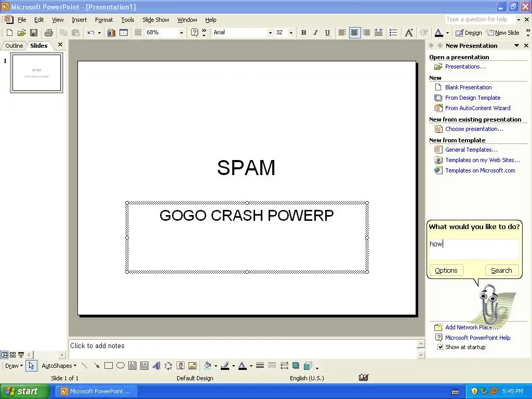This screenshot has width=532, height=399.
Task: Open the Blank Presentation link
Action: [468, 87]
